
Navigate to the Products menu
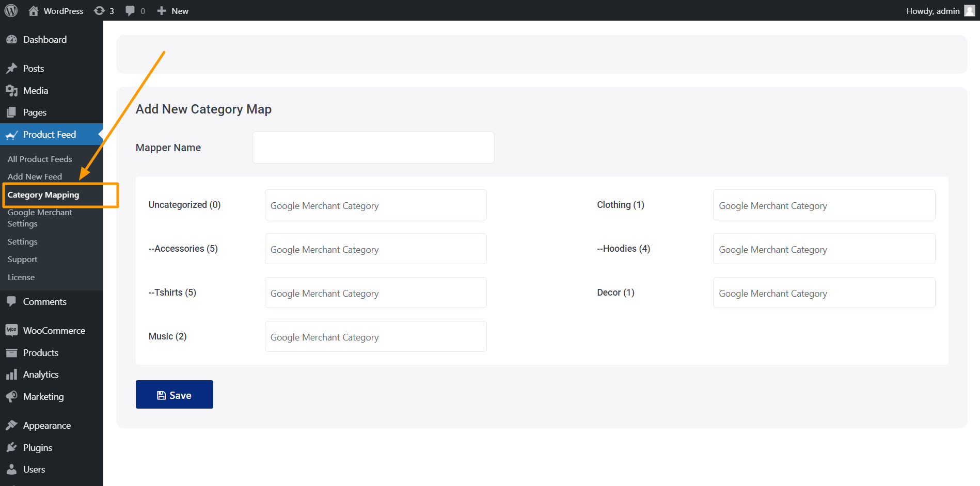(52, 353)
